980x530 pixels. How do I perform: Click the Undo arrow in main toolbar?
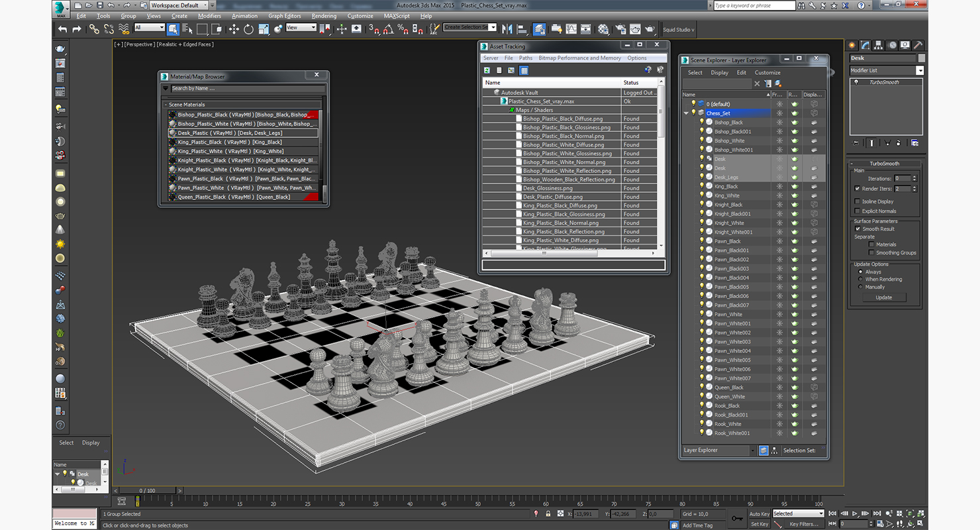click(x=62, y=29)
